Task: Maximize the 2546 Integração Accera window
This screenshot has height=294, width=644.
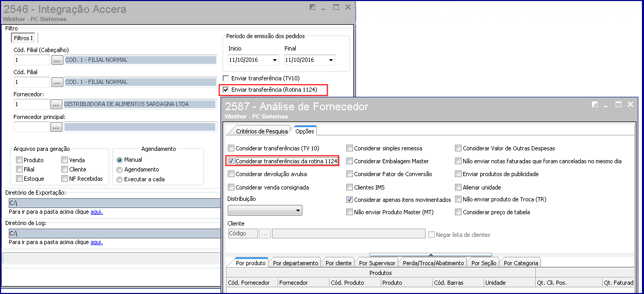Action: pyautogui.click(x=336, y=7)
